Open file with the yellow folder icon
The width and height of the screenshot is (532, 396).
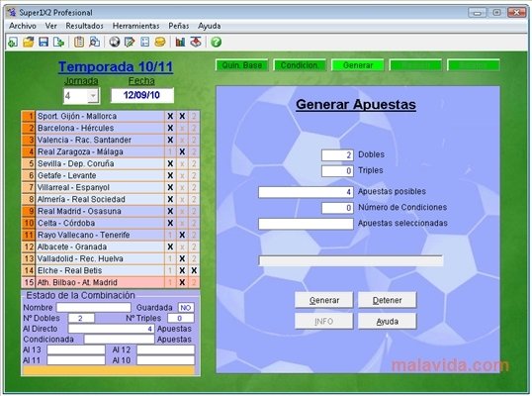(x=29, y=43)
